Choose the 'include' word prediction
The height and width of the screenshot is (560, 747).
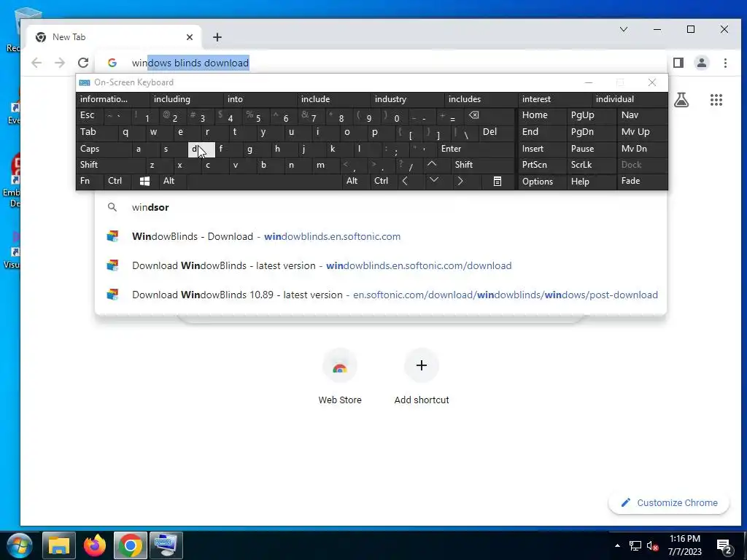(333, 99)
